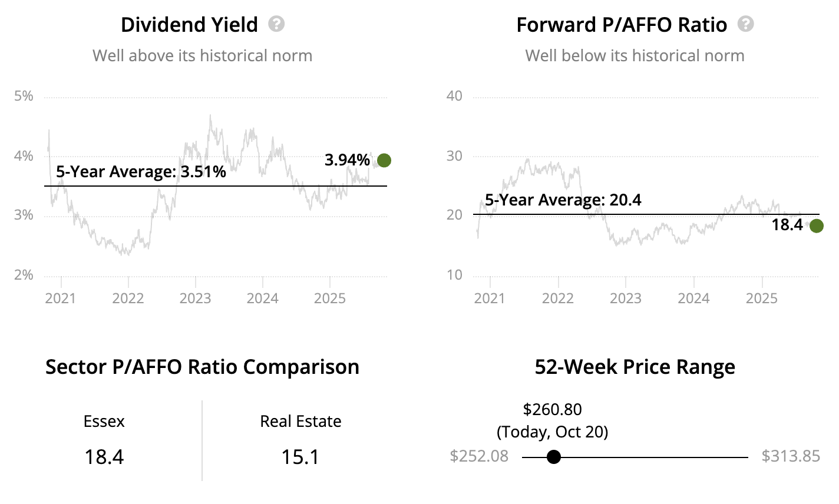This screenshot has height=504, width=839.
Task: Click the $313.85 52-week high value
Action: (791, 456)
